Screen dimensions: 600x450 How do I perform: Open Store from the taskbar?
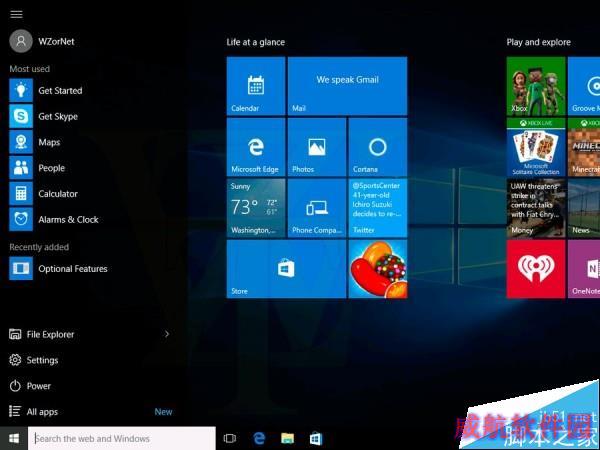point(316,439)
